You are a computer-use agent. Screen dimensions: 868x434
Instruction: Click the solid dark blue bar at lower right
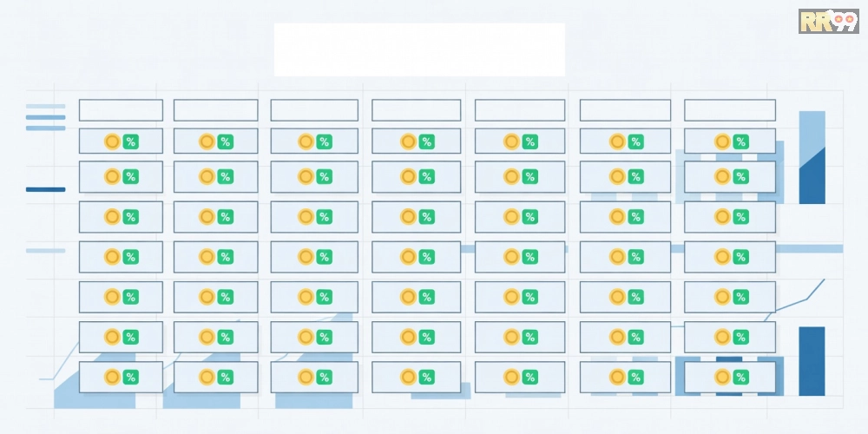[x=812, y=361]
